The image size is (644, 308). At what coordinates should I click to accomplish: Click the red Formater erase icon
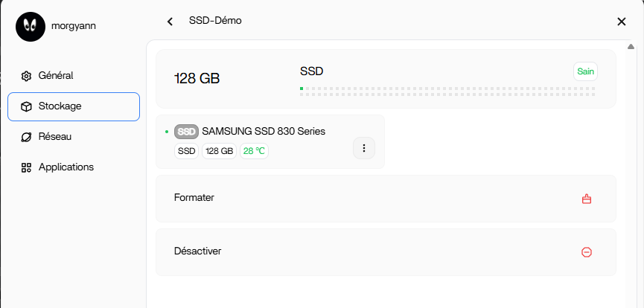point(586,199)
